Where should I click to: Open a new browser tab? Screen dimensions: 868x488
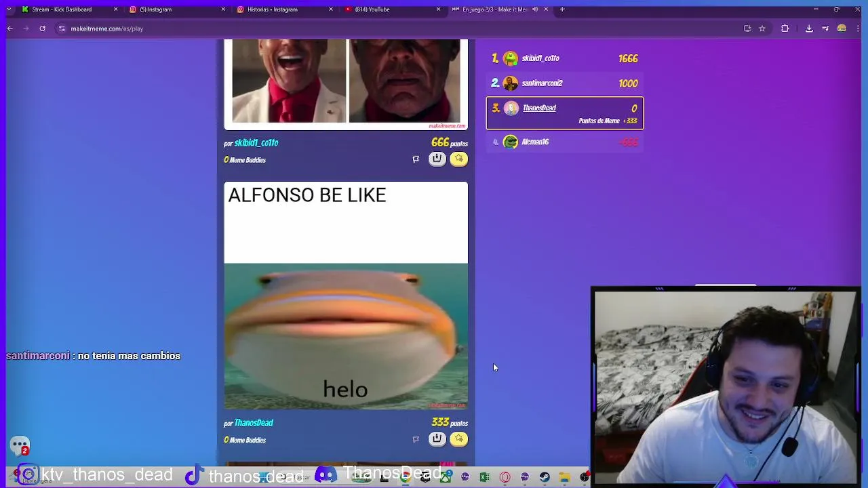point(562,9)
